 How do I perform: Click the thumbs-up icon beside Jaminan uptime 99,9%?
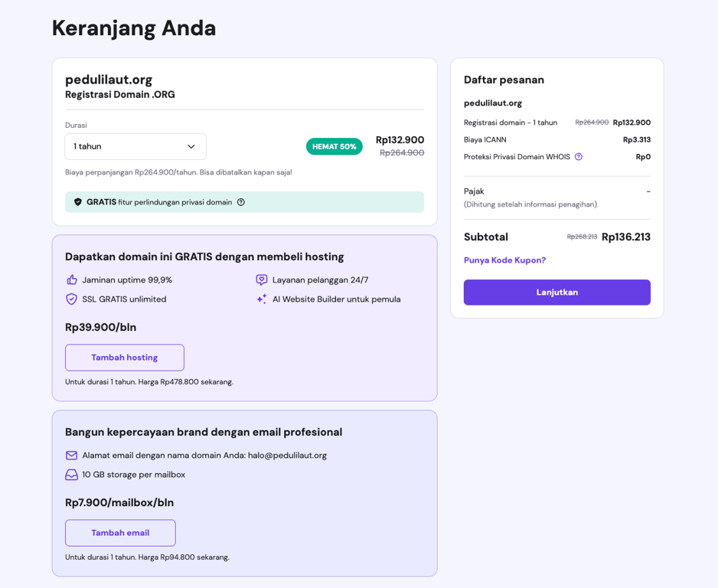coord(71,279)
